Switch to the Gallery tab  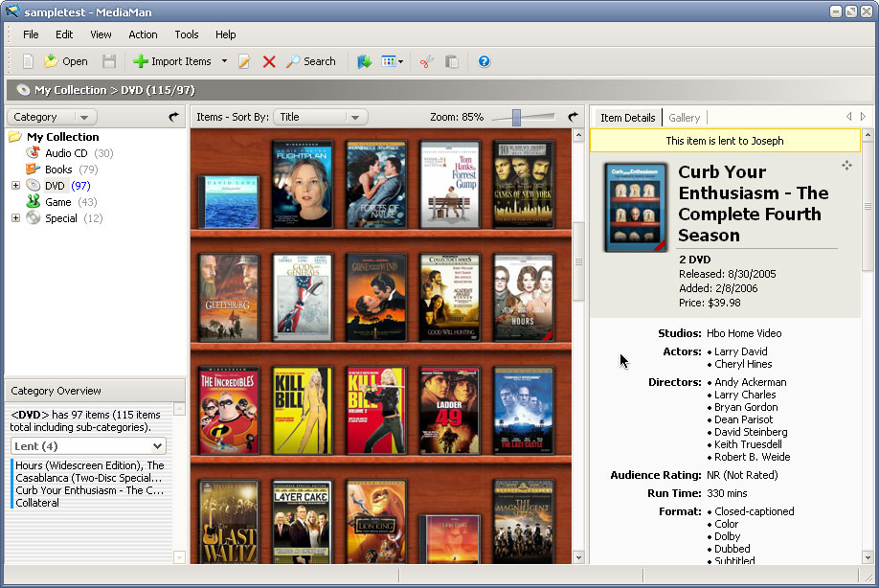pos(685,118)
